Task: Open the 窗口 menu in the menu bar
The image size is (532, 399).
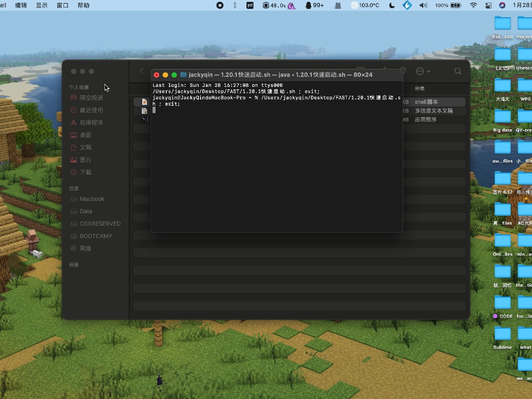Action: 62,6
